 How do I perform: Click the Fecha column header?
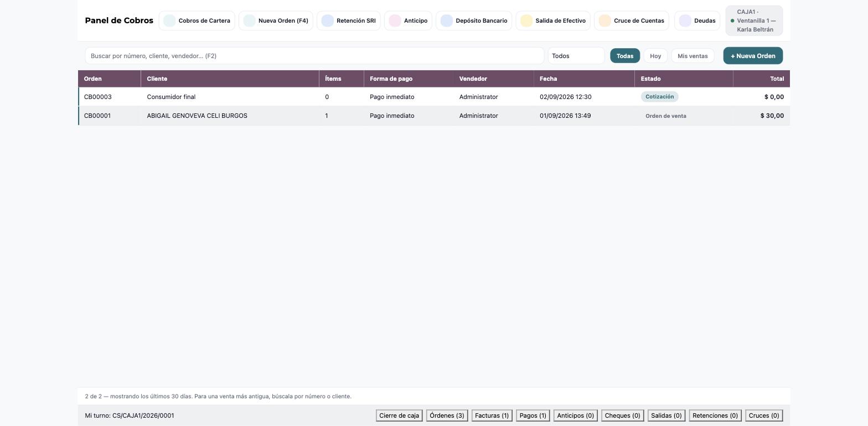(584, 79)
